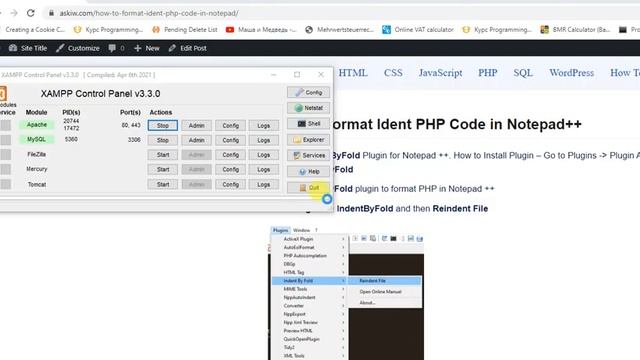Open BMR Calculator bookmark

click(575, 30)
